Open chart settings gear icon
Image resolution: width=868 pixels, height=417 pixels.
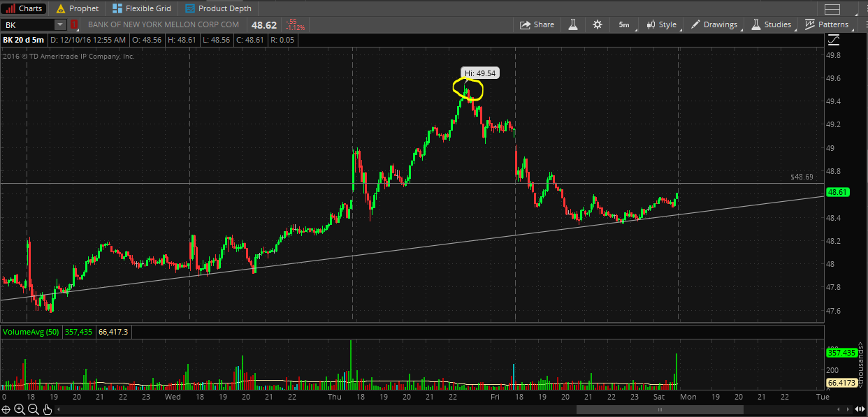point(598,24)
